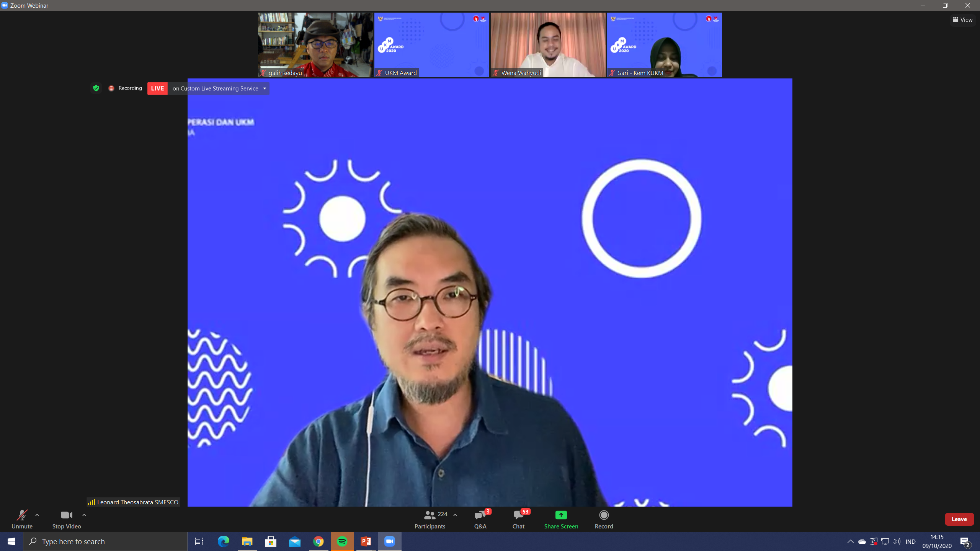The width and height of the screenshot is (980, 551).
Task: Open the Custom Live Streaming Service dropdown
Action: (x=264, y=88)
